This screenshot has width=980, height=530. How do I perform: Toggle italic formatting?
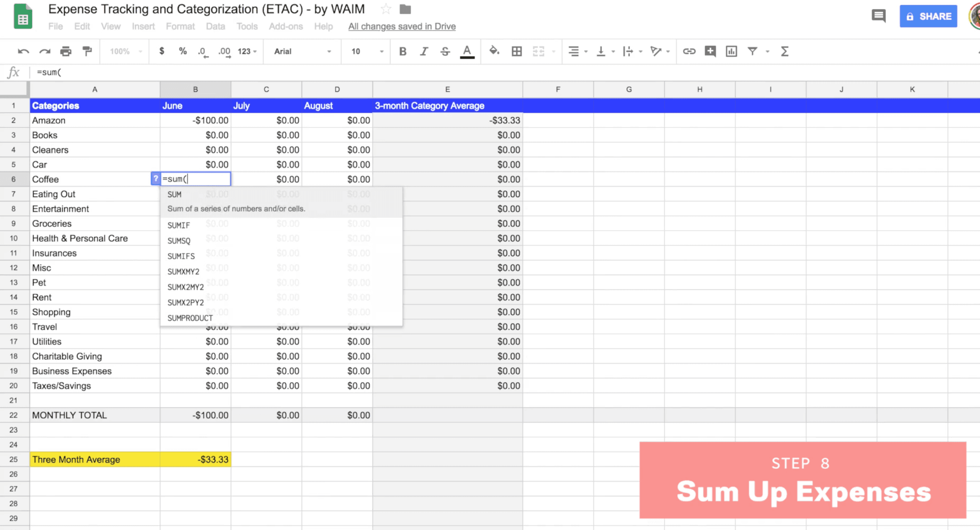pyautogui.click(x=424, y=52)
